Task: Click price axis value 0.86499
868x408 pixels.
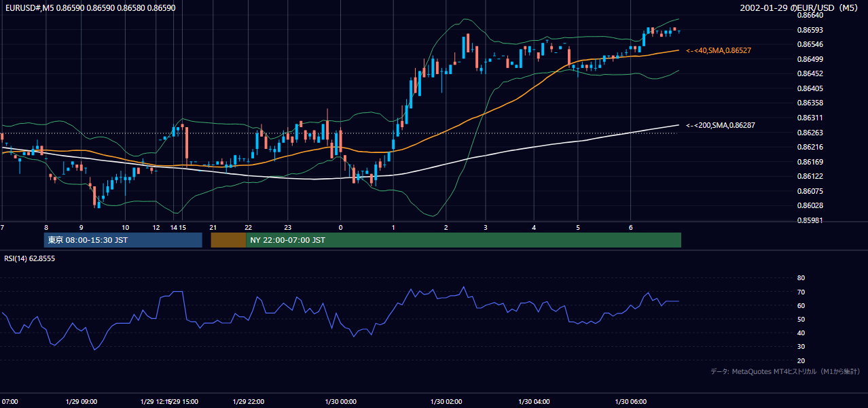Action: click(809, 59)
